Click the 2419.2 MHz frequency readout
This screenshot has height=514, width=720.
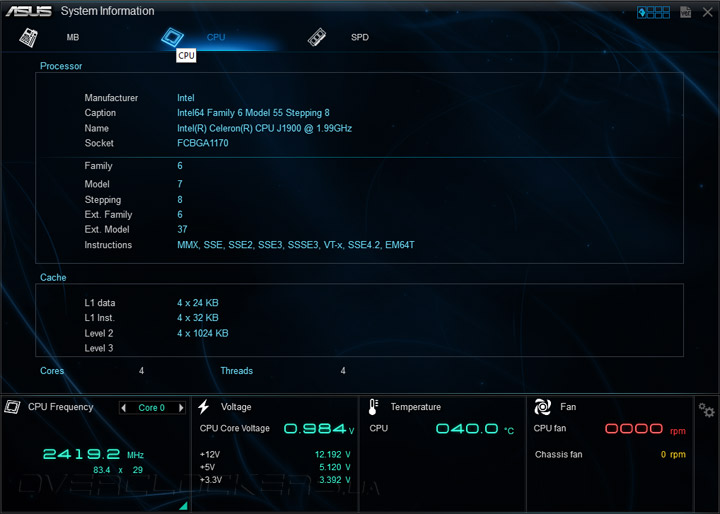click(x=93, y=454)
